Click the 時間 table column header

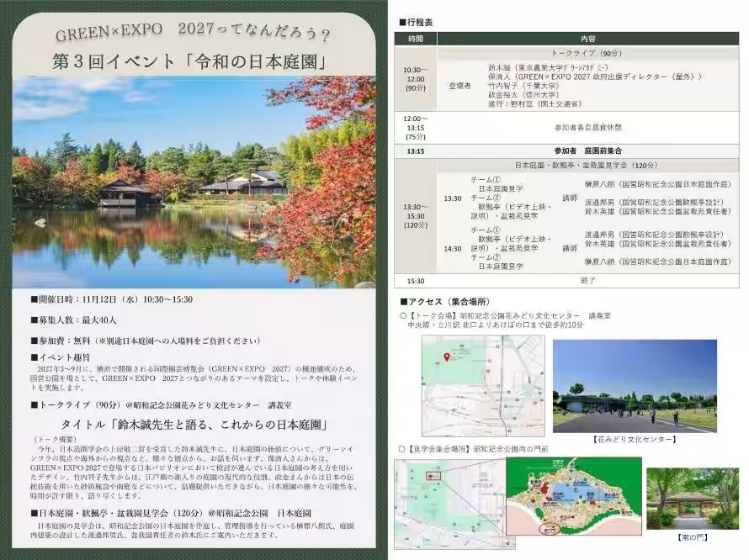click(x=417, y=39)
